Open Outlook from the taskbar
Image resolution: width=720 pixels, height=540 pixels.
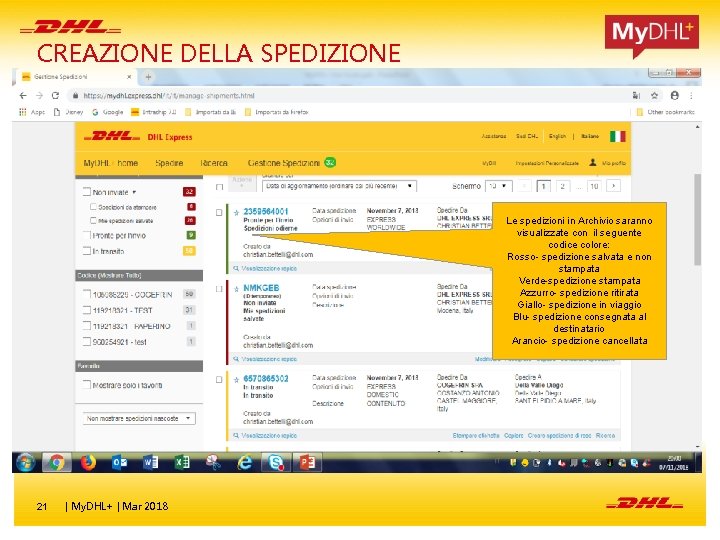(x=119, y=462)
